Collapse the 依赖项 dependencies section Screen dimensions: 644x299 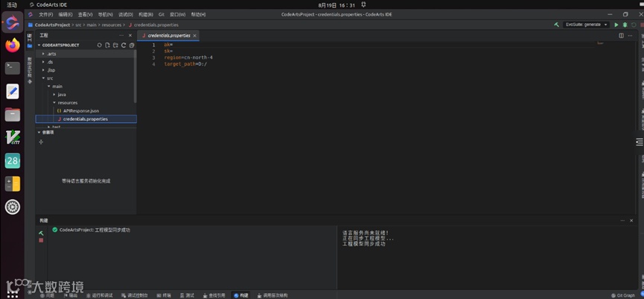pyautogui.click(x=39, y=133)
